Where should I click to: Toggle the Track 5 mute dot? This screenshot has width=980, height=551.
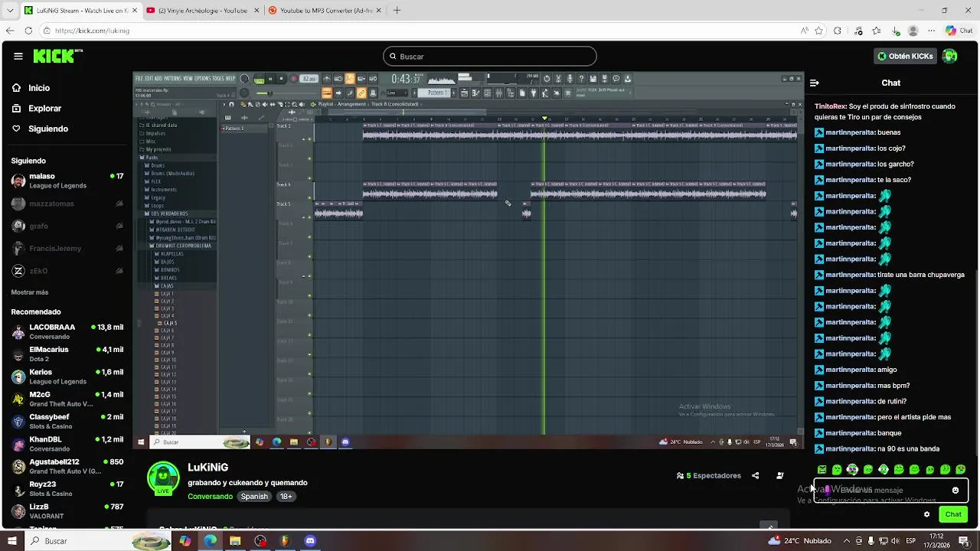(309, 217)
